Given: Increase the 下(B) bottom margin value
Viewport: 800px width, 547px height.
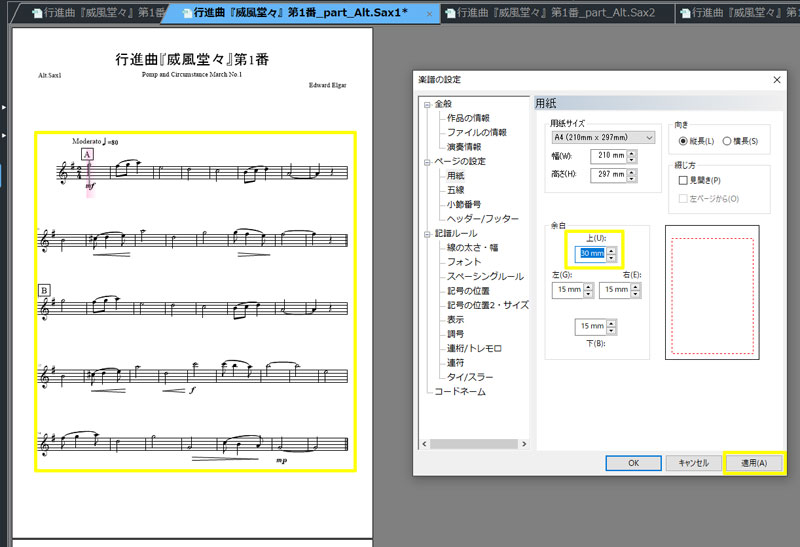Looking at the screenshot, I should 611,324.
